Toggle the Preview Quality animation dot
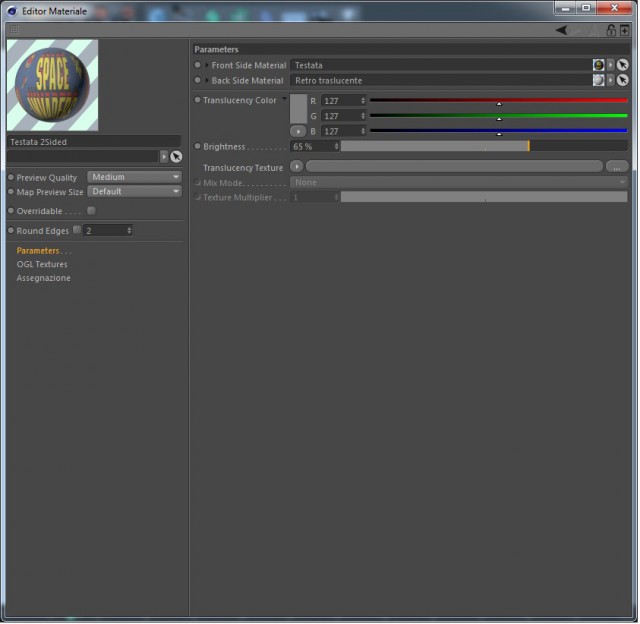This screenshot has height=624, width=640. pos(11,177)
